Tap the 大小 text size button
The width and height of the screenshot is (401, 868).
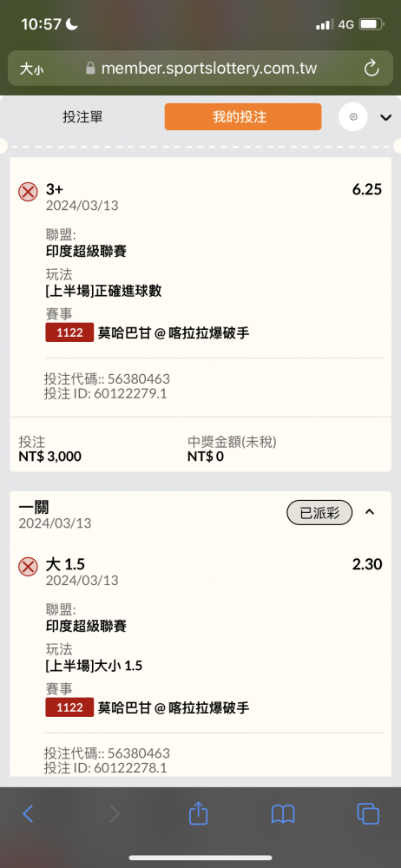[31, 69]
